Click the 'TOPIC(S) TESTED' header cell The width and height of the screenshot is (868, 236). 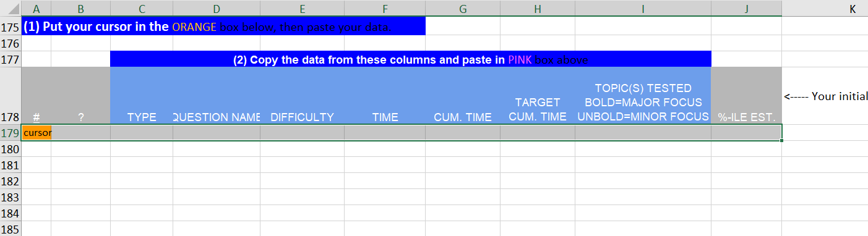(x=643, y=95)
